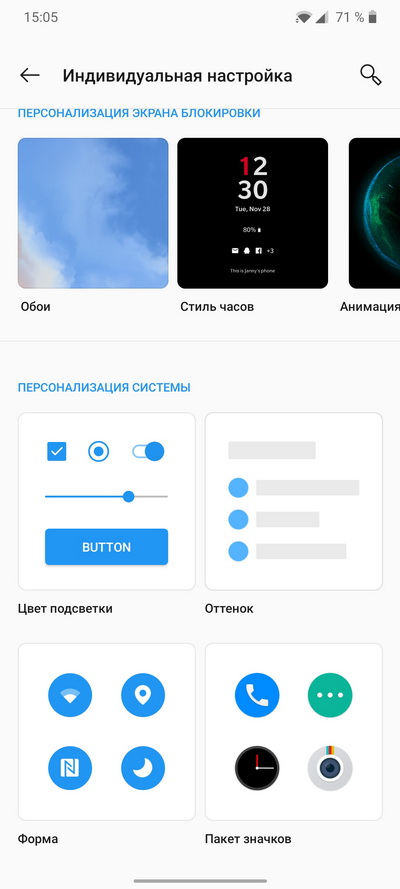
Task: Open the Обои wallpaper thumbnail
Action: (x=93, y=213)
